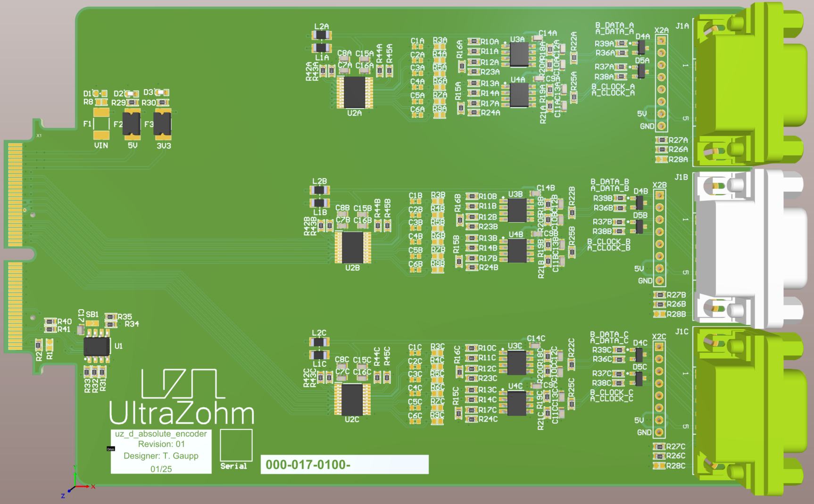Click the 3V3 silkscreen label
Viewport: 814px width, 504px height.
(164, 146)
